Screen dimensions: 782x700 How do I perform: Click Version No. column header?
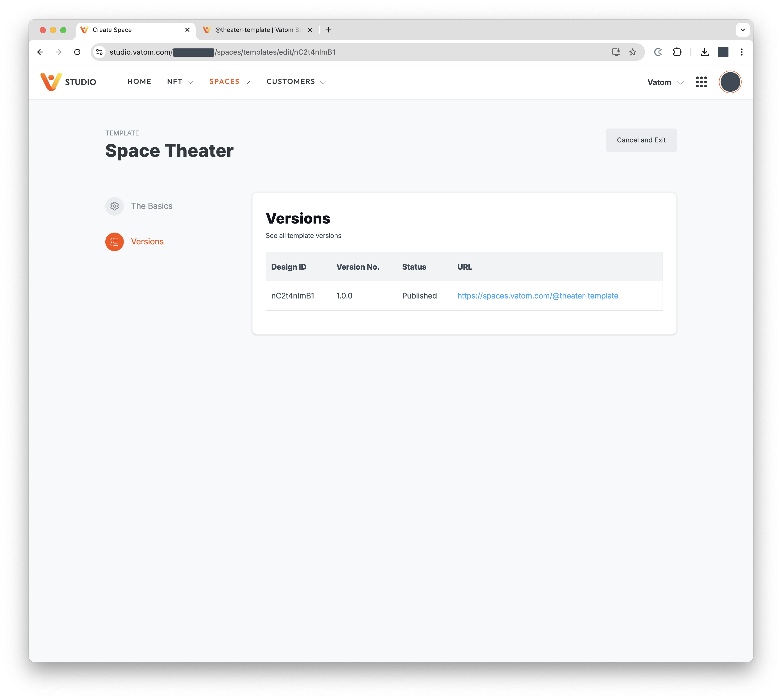pyautogui.click(x=358, y=267)
